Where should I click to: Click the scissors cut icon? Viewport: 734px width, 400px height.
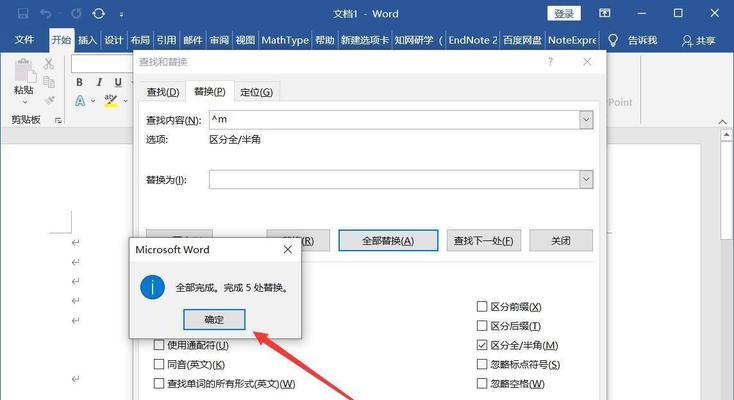[x=49, y=64]
